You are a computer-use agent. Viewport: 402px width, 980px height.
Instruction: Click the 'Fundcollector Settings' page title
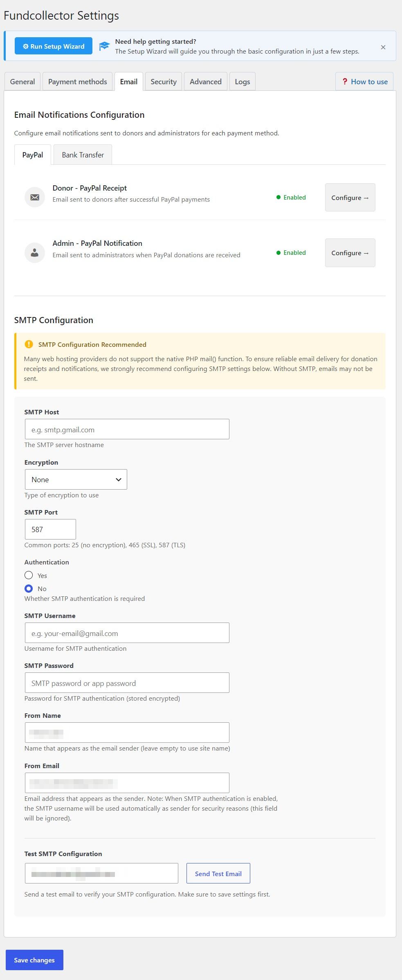(x=61, y=16)
